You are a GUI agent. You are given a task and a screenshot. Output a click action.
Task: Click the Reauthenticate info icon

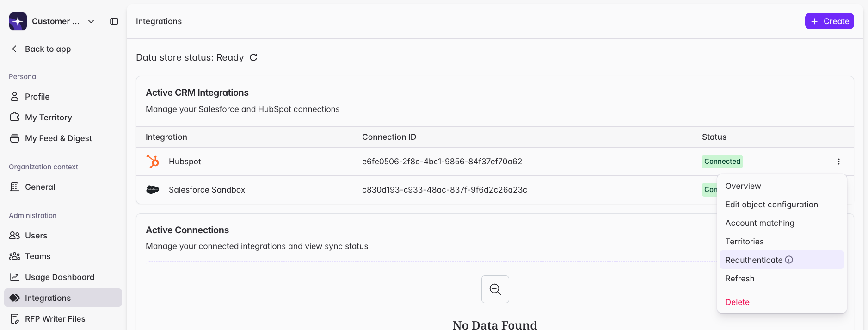789,260
